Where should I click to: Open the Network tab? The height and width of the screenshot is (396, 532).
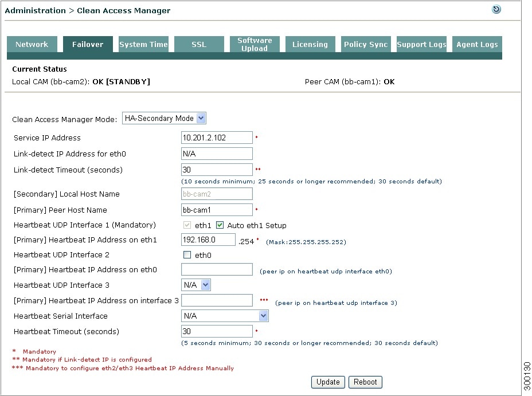tap(32, 45)
